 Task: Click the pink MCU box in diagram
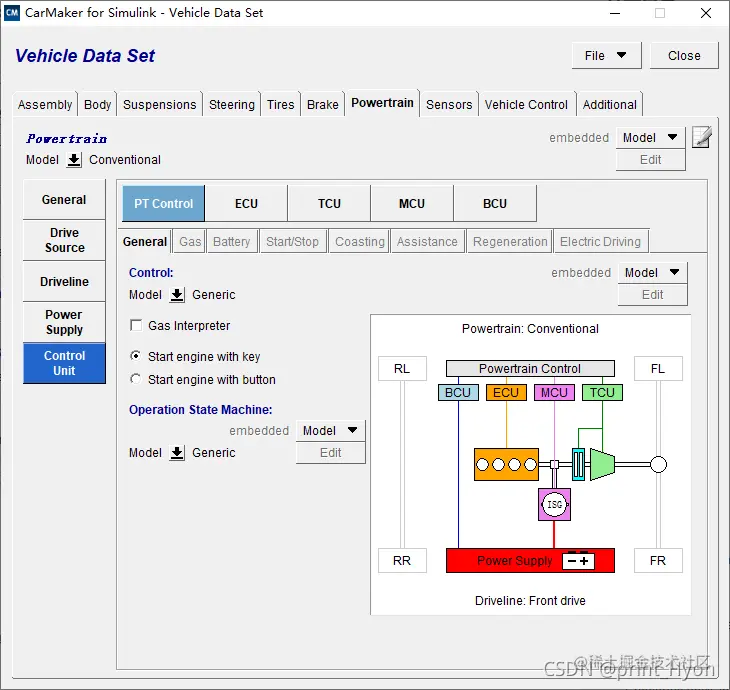[x=554, y=392]
